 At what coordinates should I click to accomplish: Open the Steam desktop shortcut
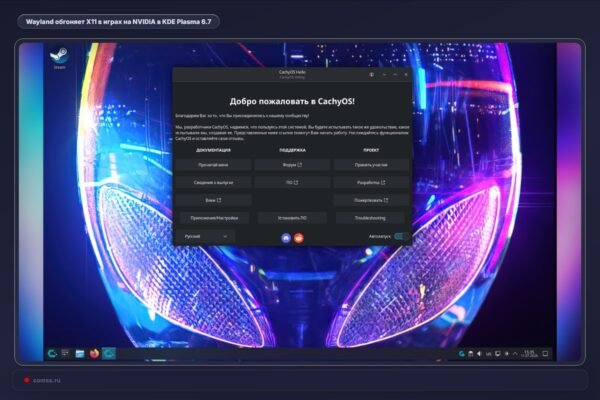pyautogui.click(x=59, y=58)
